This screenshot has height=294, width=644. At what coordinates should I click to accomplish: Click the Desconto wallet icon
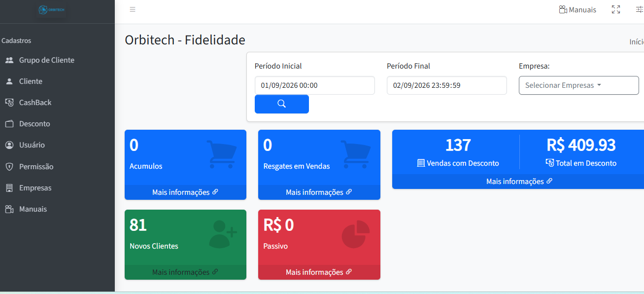pos(9,124)
